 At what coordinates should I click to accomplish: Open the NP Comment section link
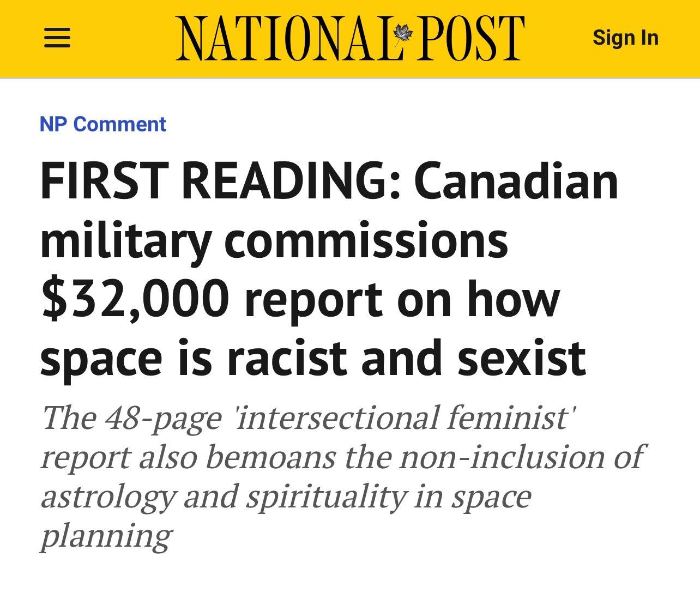[x=102, y=124]
